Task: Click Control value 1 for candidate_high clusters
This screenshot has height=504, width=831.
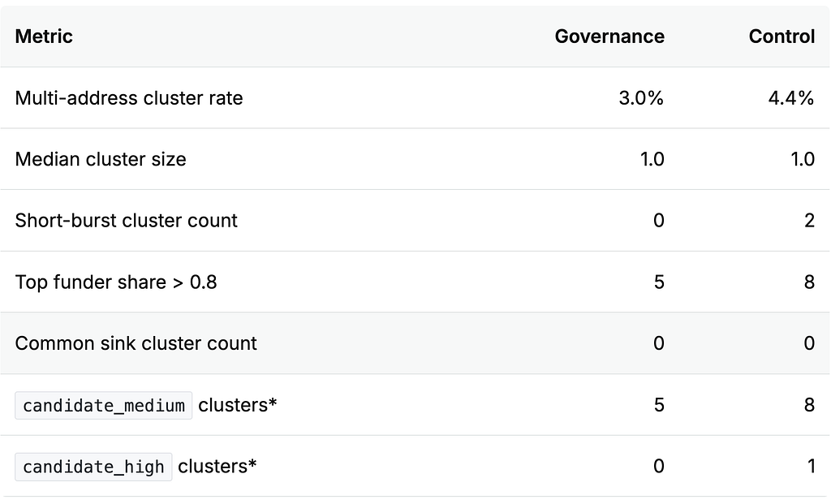Action: [x=811, y=467]
